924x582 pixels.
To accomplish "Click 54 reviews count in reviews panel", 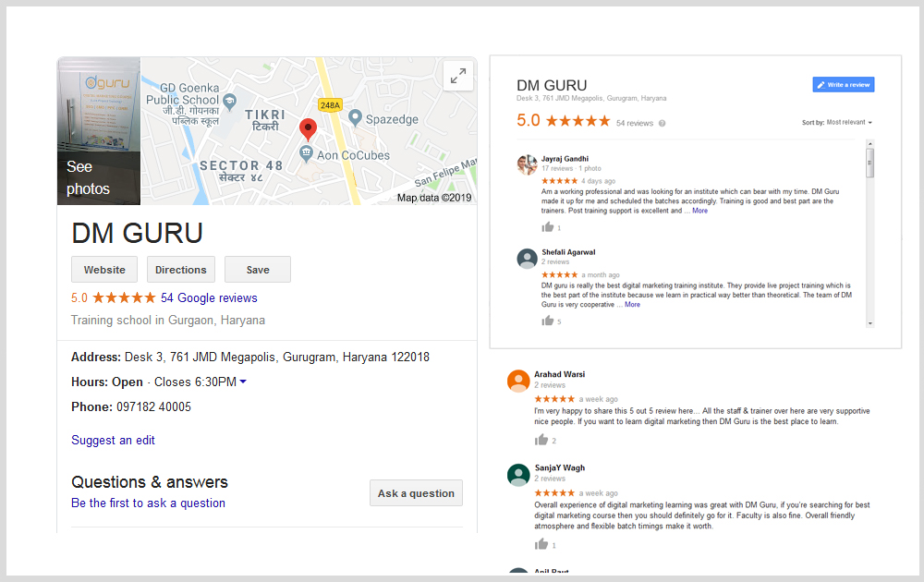I will [634, 123].
